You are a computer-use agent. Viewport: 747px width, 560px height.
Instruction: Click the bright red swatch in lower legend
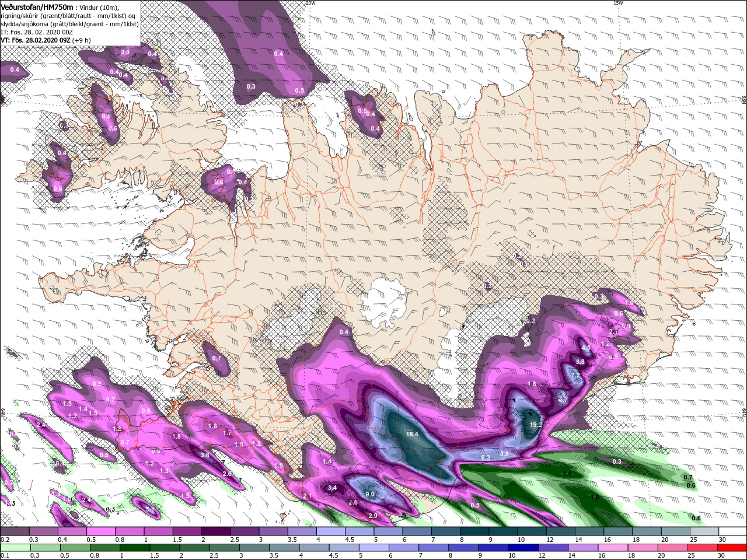click(732, 547)
